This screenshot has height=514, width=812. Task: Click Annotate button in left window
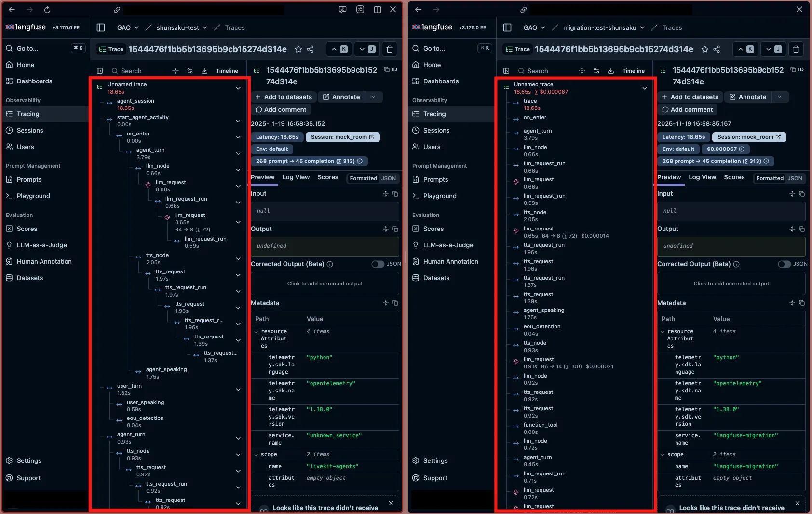341,97
